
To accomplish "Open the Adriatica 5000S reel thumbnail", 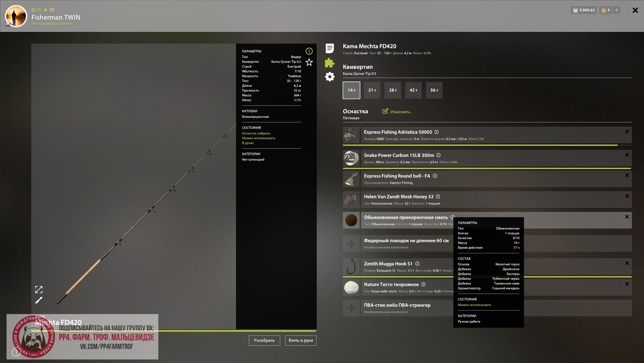I will [351, 135].
